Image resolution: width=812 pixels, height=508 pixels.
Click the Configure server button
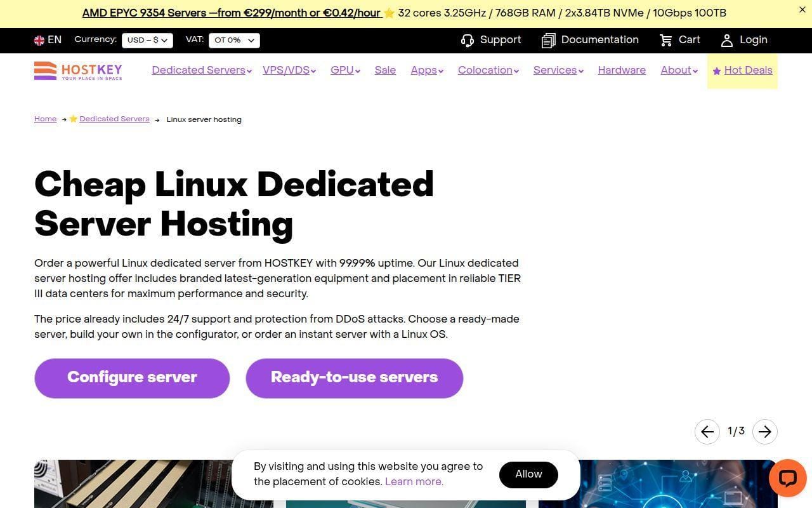coord(132,378)
